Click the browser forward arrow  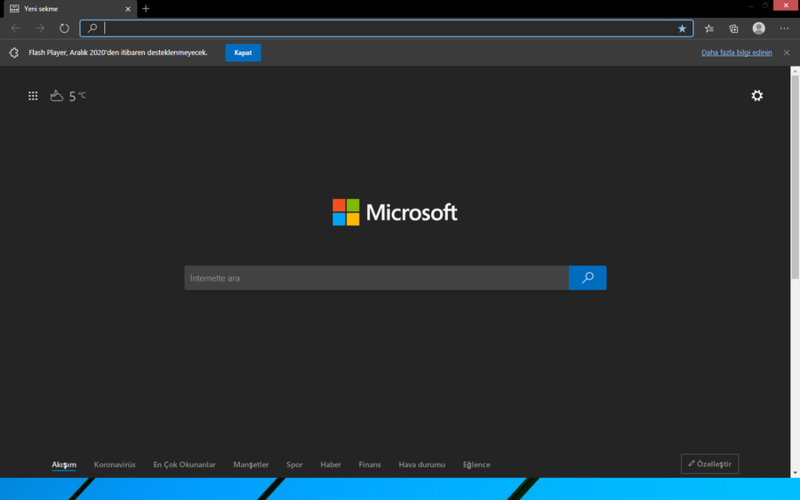(x=40, y=28)
